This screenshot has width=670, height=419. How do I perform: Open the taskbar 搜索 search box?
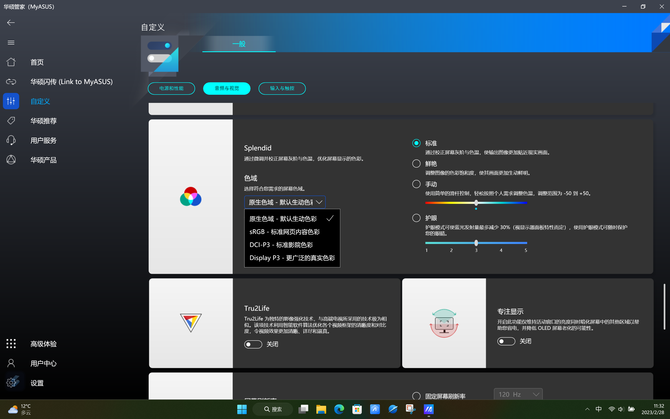(273, 410)
